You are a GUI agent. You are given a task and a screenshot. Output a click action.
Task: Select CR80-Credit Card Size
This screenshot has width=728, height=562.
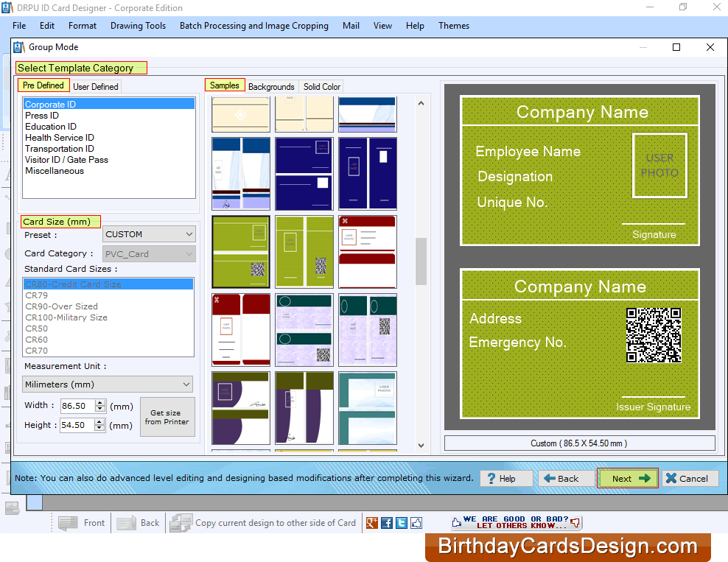(108, 284)
